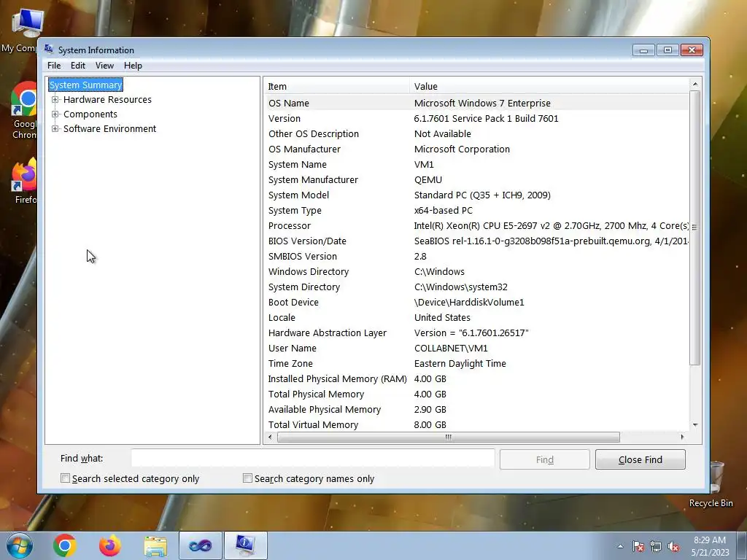Select the Hardware Abstraction Layer row
This screenshot has height=560, width=747.
[476, 332]
